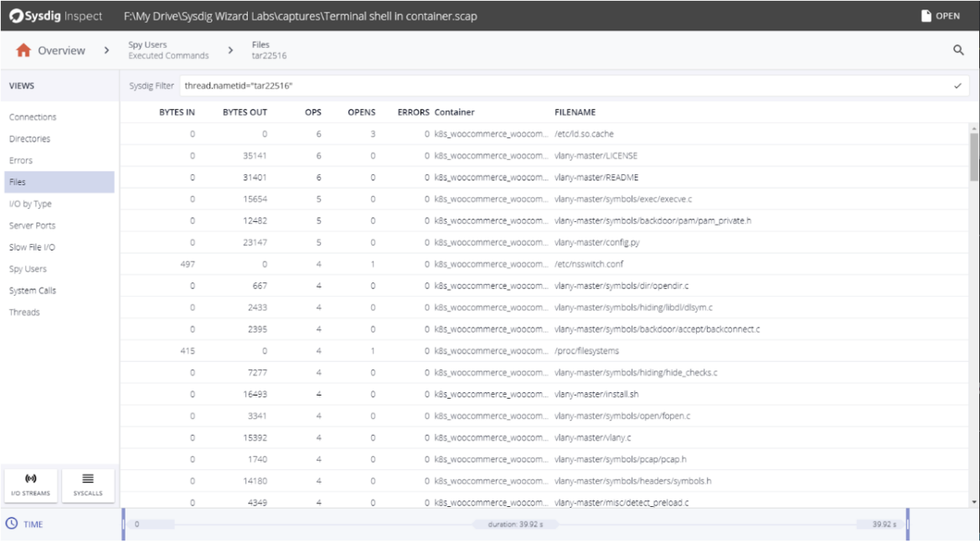Image resolution: width=980 pixels, height=543 pixels.
Task: Sort by the OPS column header
Action: pyautogui.click(x=313, y=112)
